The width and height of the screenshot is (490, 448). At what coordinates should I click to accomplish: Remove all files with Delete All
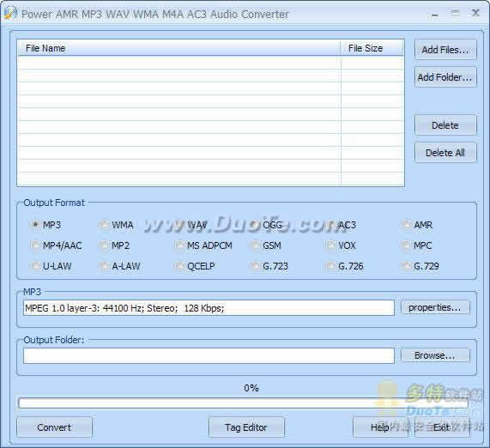445,153
